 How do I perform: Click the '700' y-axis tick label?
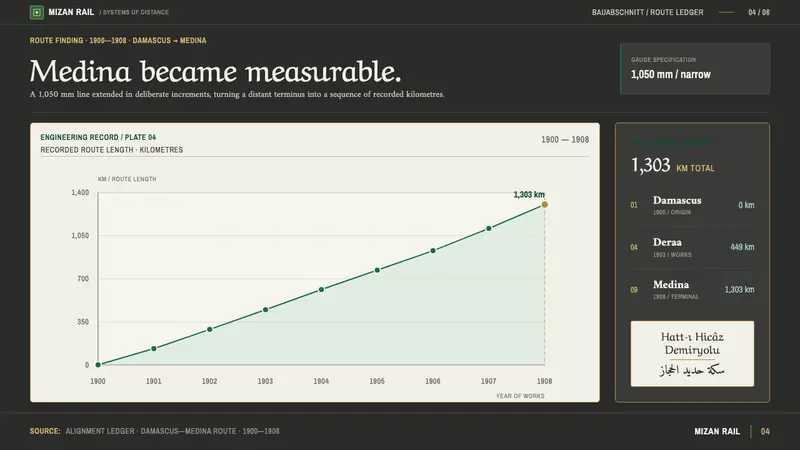pyautogui.click(x=83, y=279)
